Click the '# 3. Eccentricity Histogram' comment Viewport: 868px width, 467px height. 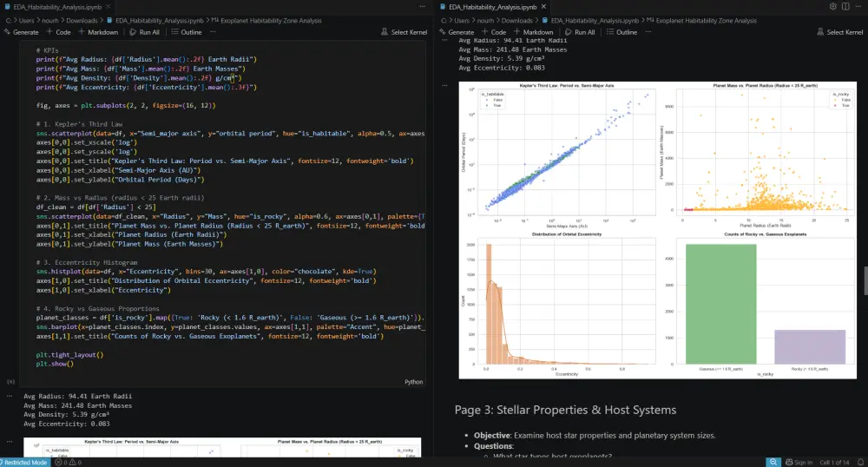(x=87, y=262)
